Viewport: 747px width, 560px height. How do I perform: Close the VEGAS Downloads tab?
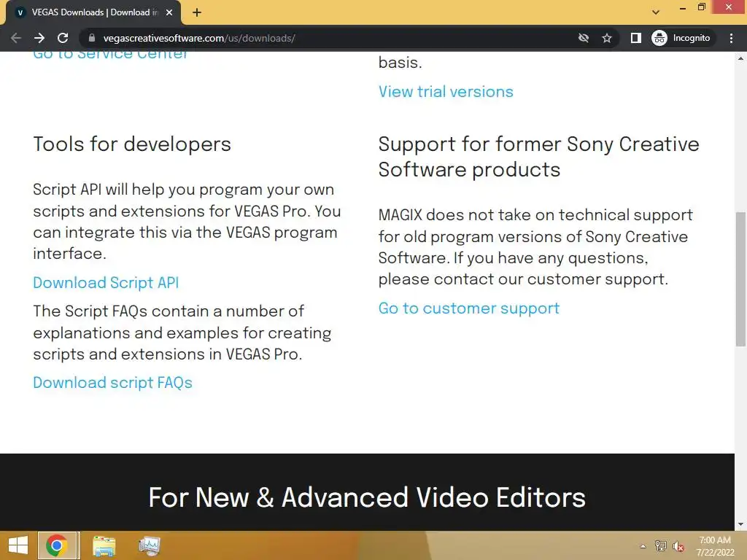coord(169,12)
